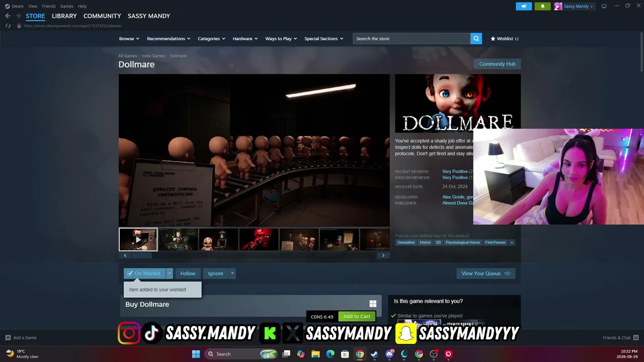This screenshot has width=644, height=362.
Task: Open the Categories dropdown
Action: pyautogui.click(x=211, y=39)
